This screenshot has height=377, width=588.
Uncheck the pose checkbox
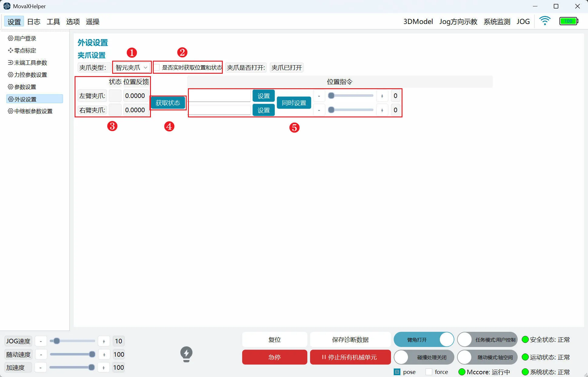(397, 372)
